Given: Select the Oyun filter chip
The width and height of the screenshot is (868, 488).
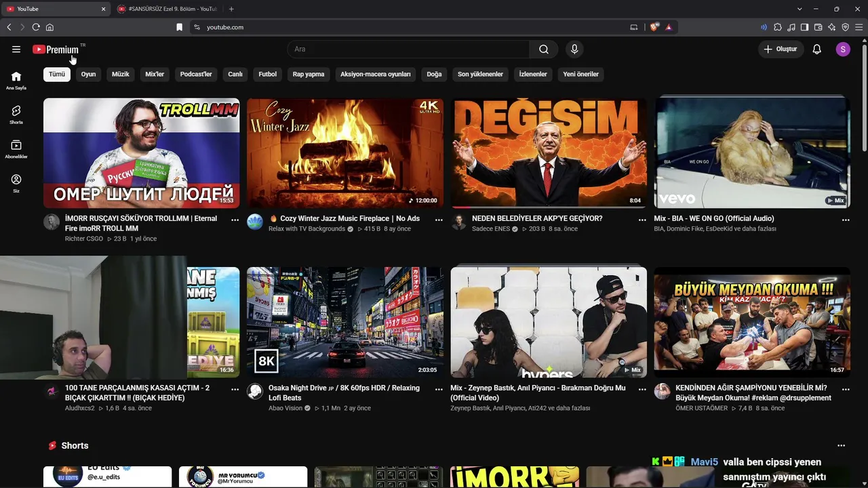Looking at the screenshot, I should click(89, 74).
